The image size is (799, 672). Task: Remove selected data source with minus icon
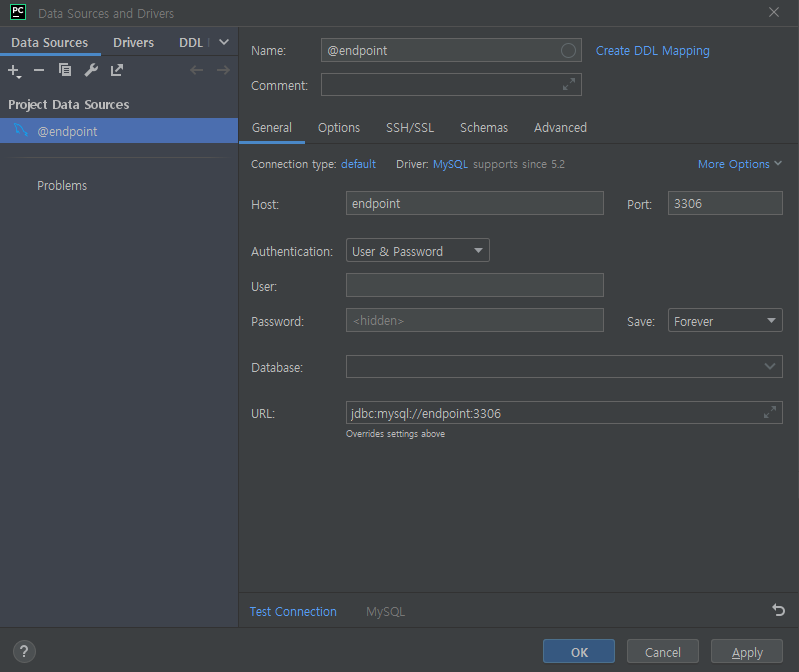39,70
